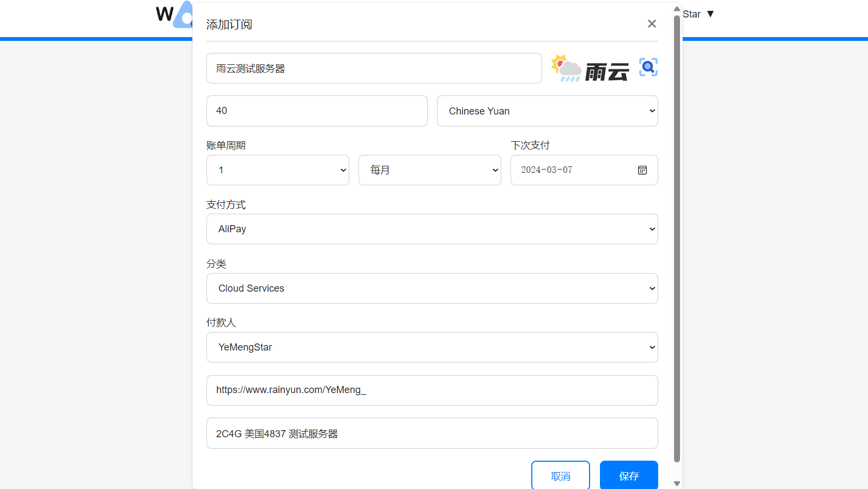Screen dimensions: 868x489
Task: Open the Star user menu arrow
Action: 710,14
